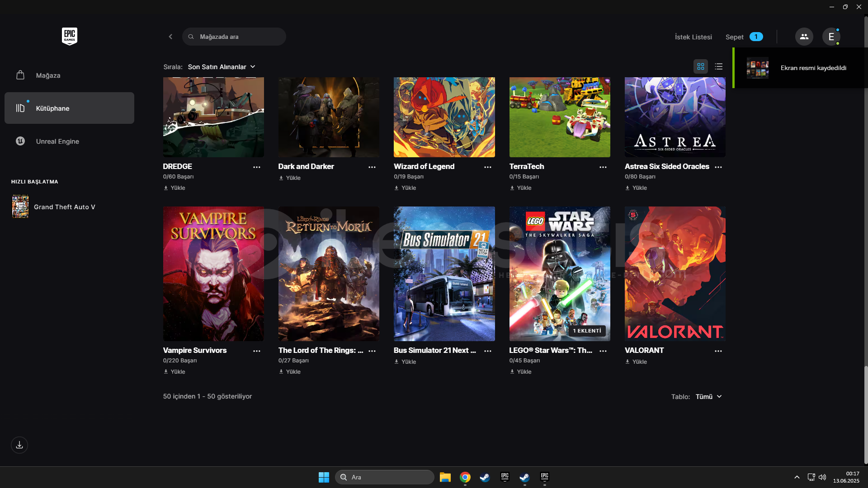The height and width of the screenshot is (488, 868).
Task: Open the first Steam taskbar icon
Action: coord(485,477)
